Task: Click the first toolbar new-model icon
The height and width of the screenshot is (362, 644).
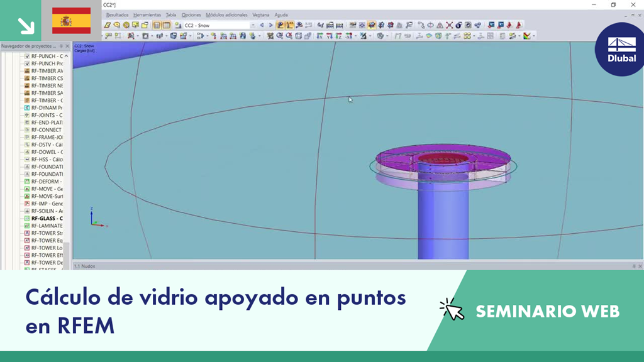Action: 107,25
